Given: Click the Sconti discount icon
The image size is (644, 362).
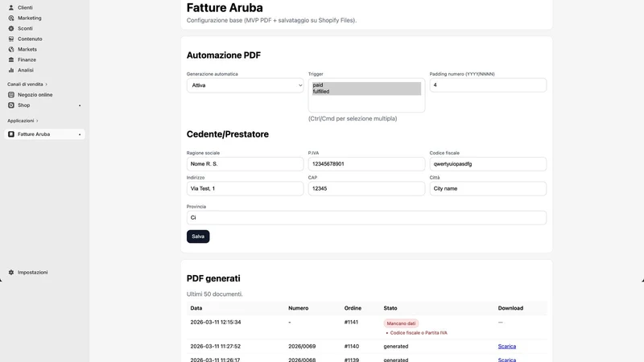Looking at the screenshot, I should 11,28.
